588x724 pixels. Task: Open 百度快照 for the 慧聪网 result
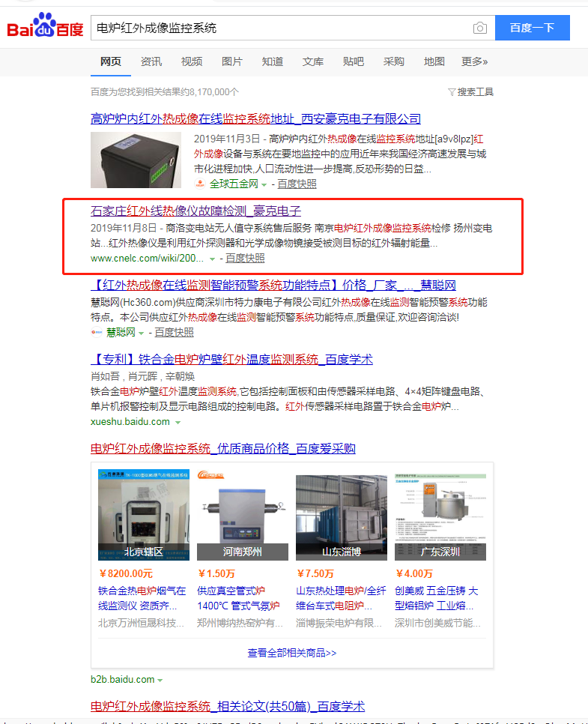(174, 333)
